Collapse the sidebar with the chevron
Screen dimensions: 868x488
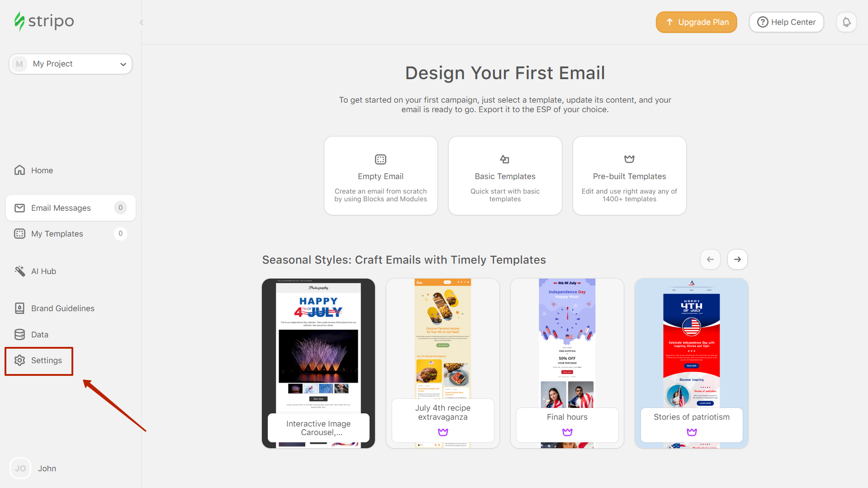142,22
